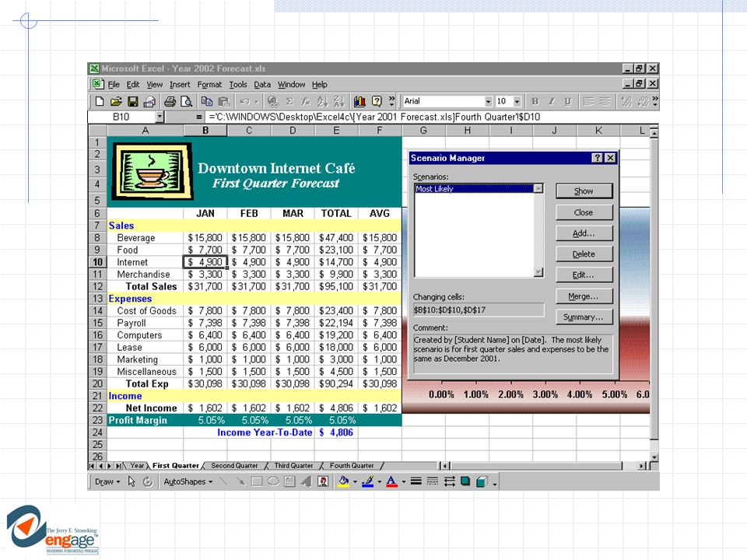Apply bold with the B icon
Image resolution: width=747 pixels, height=560 pixels.
(x=535, y=101)
